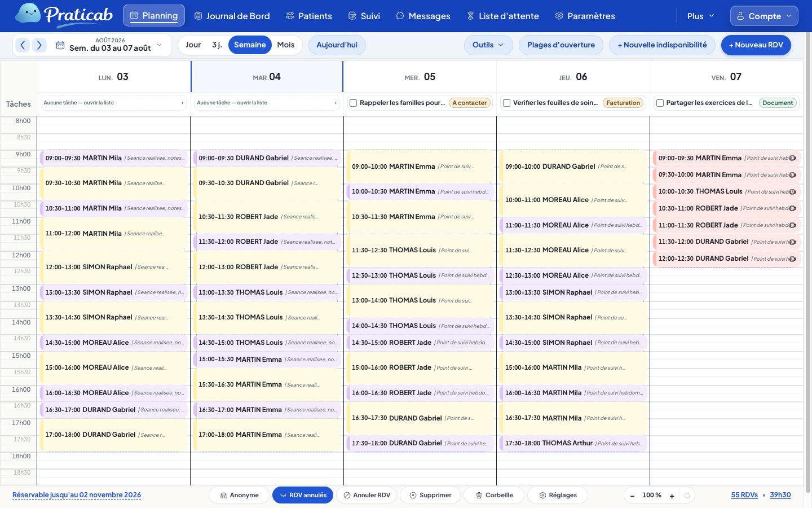Click mug icon on 12:00-12:30 DURAND Gabriel Friday

tap(792, 259)
